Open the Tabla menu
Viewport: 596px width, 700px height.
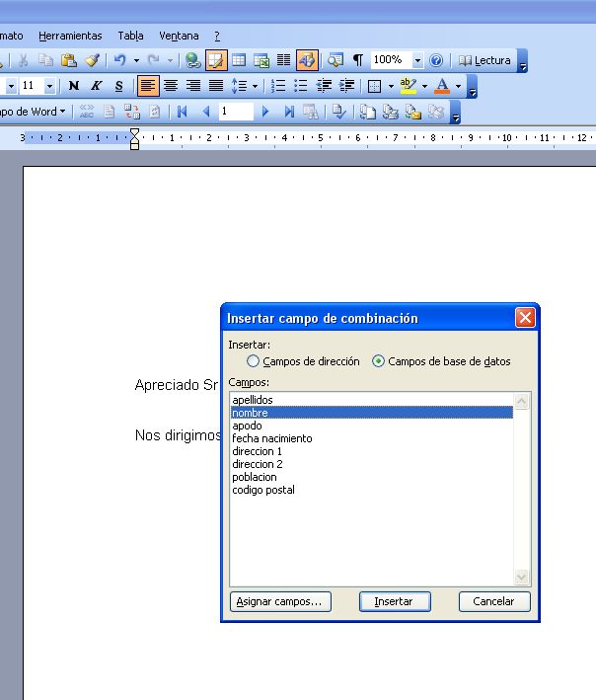pos(130,36)
